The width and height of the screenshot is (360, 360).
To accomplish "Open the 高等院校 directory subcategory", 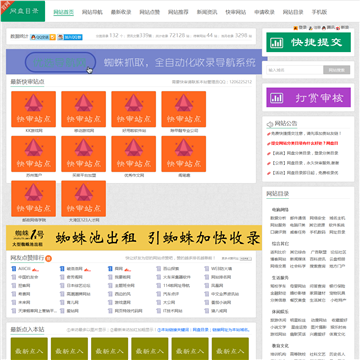I will click(x=298, y=354).
